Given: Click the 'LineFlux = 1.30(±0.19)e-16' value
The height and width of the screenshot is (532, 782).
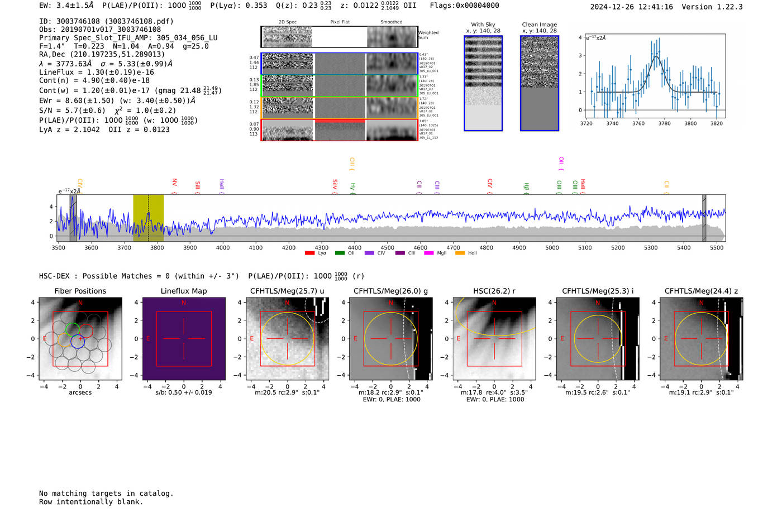Looking at the screenshot, I should point(97,72).
